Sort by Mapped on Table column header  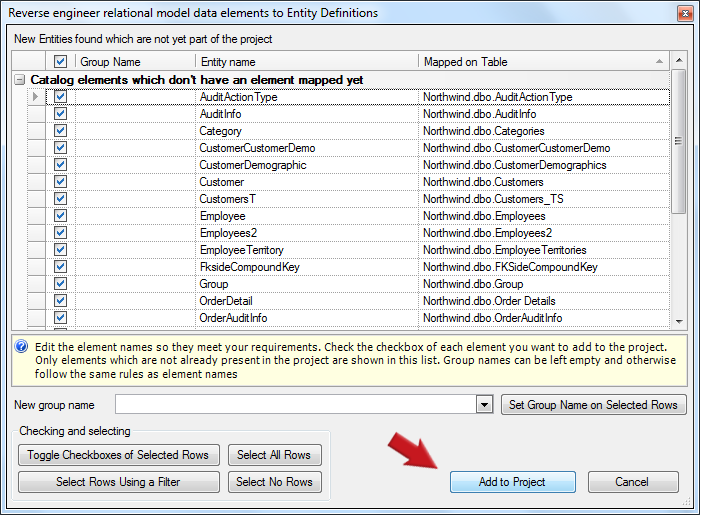tap(544, 61)
